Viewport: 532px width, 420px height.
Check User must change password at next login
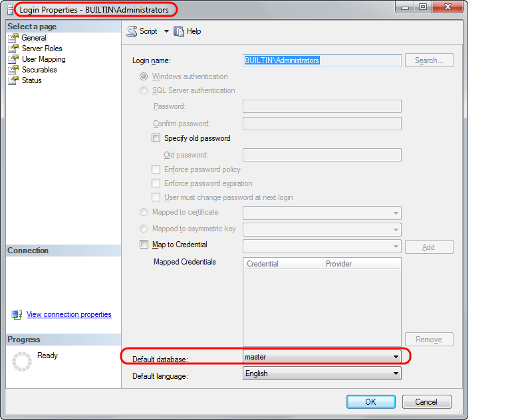point(156,197)
